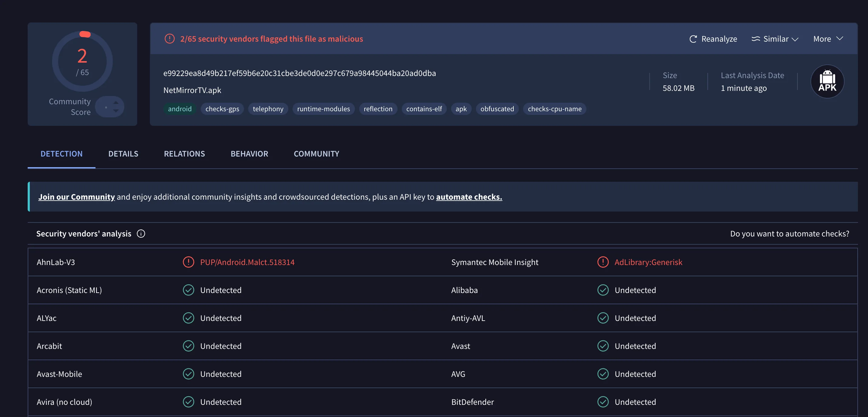
Task: Click the Arcabit undetected checkmark icon
Action: [188, 346]
